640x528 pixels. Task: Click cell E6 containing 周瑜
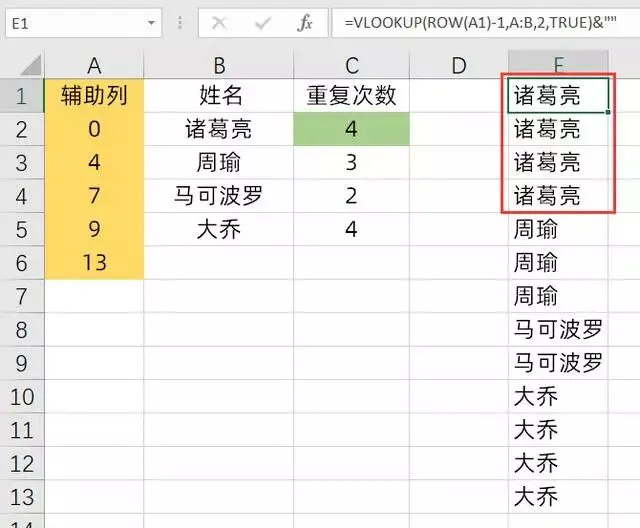558,263
